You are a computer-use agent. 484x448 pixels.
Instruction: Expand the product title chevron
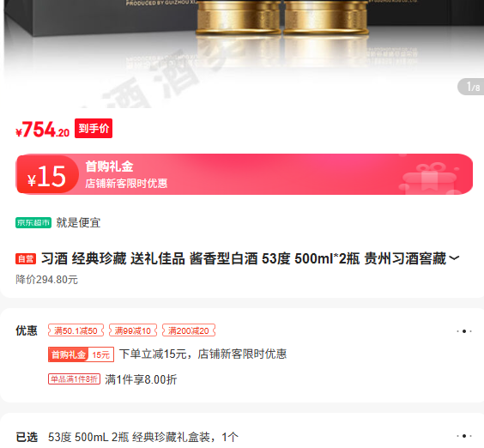point(454,258)
